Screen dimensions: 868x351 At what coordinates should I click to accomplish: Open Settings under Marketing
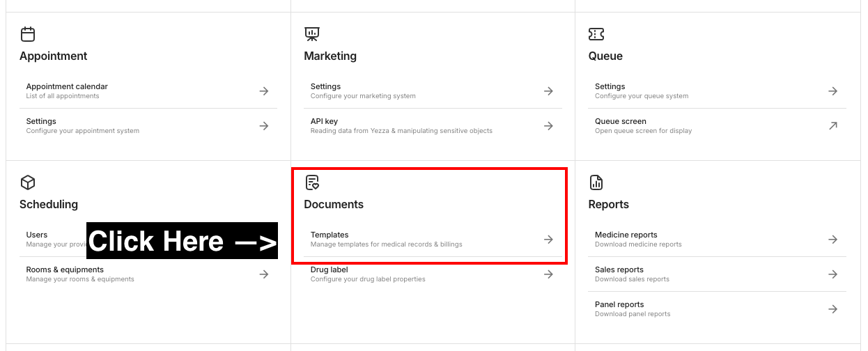(x=433, y=91)
